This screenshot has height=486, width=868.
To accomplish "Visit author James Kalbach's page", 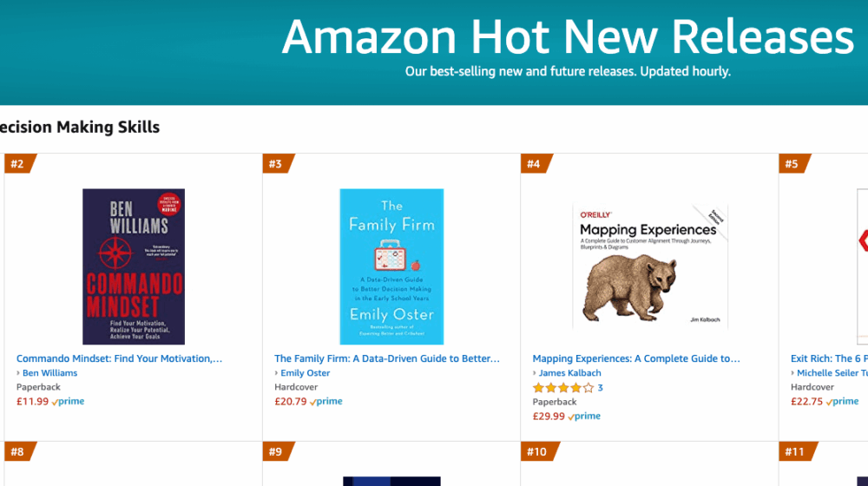I will click(x=570, y=373).
